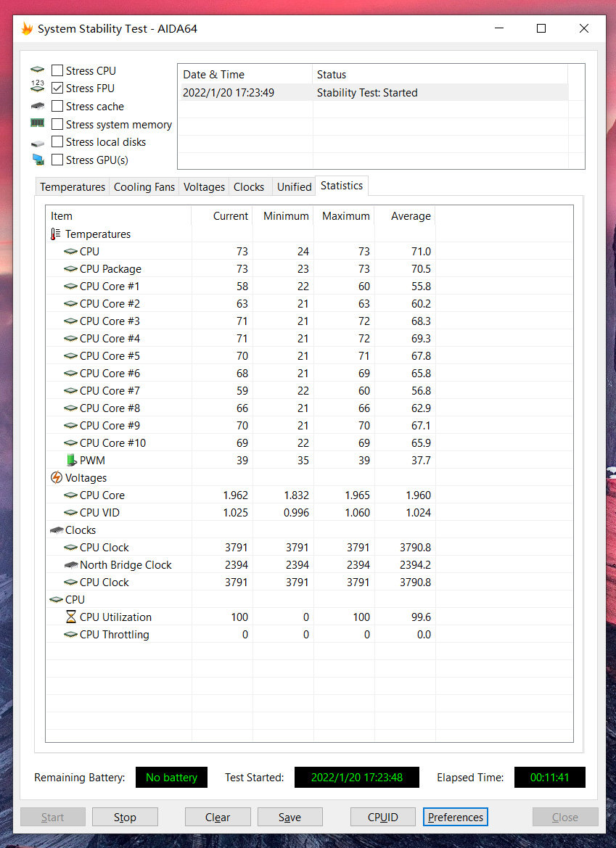The height and width of the screenshot is (848, 616).
Task: Uncheck the Stress FPU checkbox
Action: pyautogui.click(x=57, y=88)
